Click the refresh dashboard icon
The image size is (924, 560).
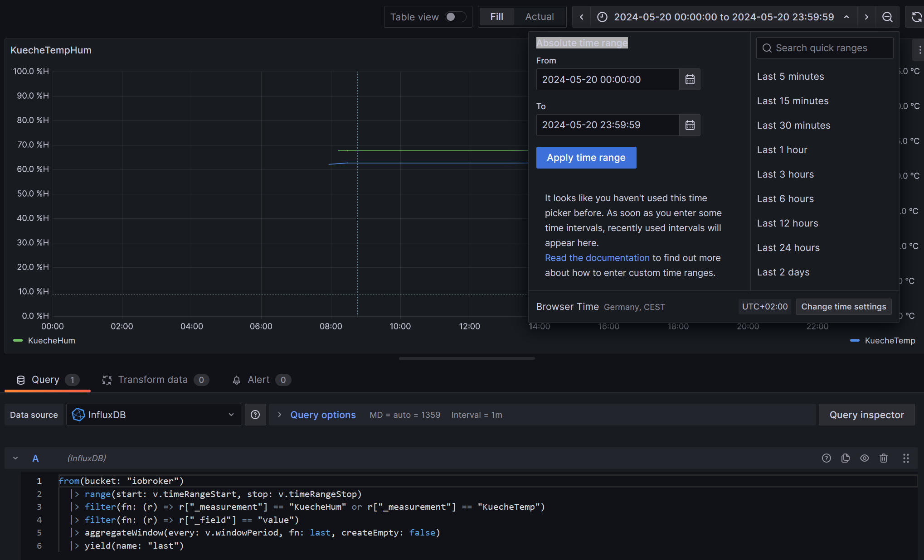pyautogui.click(x=916, y=17)
